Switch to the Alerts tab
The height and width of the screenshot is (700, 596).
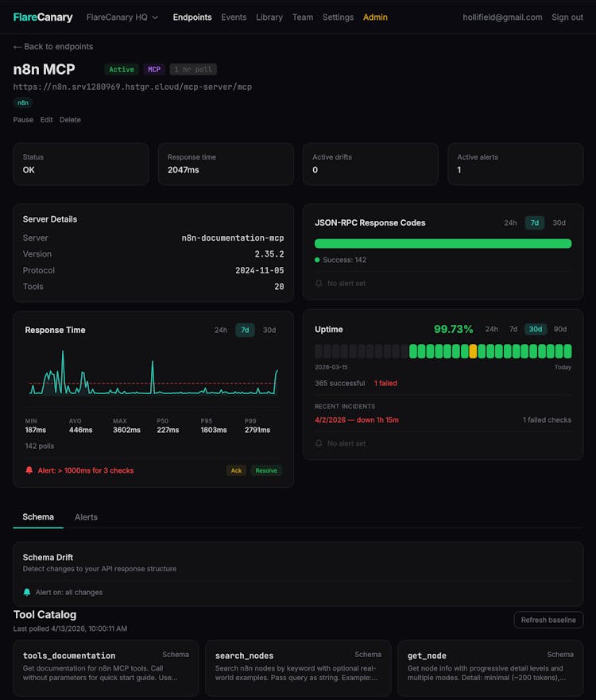[86, 517]
